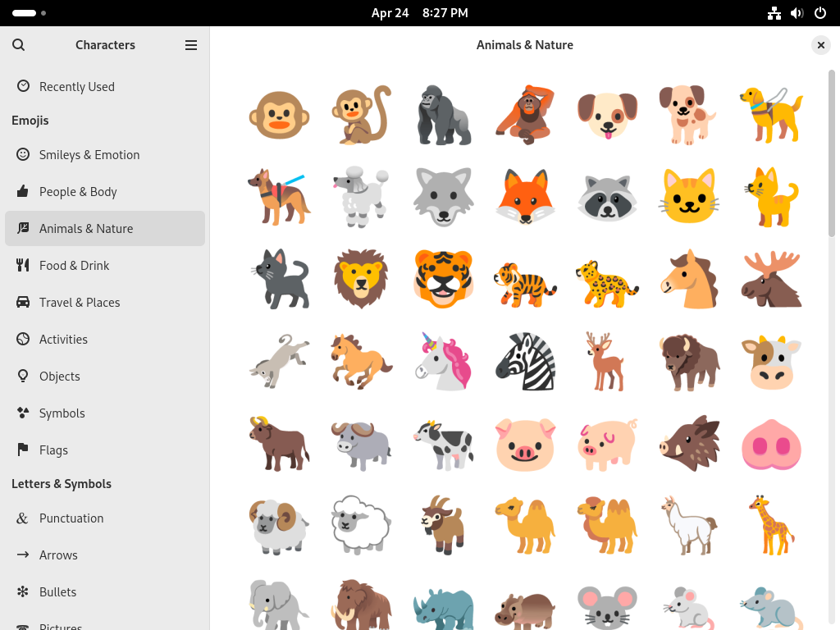Image resolution: width=840 pixels, height=630 pixels.
Task: Pick the galloping horse emoji
Action: pyautogui.click(x=361, y=362)
